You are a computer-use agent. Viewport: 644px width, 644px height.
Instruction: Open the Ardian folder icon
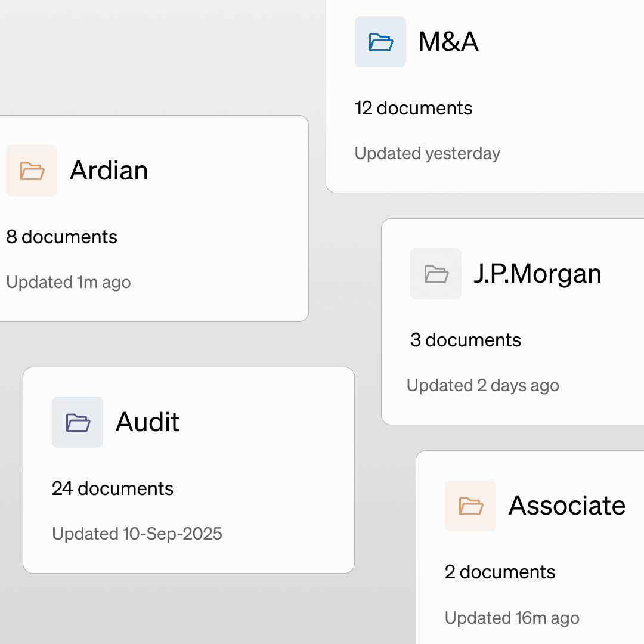pyautogui.click(x=32, y=171)
